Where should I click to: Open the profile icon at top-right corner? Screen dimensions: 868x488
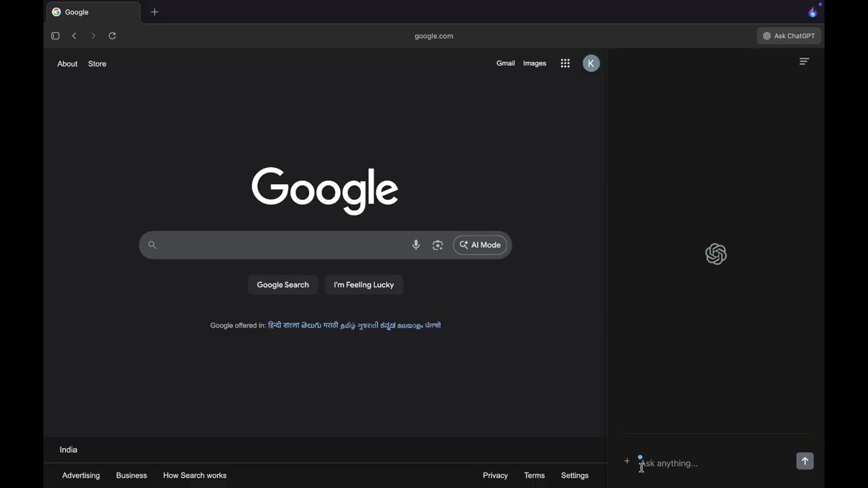tap(813, 12)
